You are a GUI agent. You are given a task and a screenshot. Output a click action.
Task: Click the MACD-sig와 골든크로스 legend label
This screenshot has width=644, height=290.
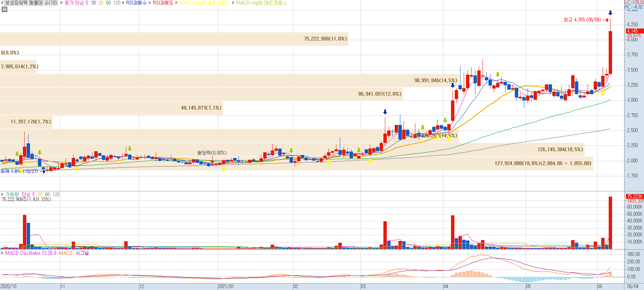click(x=205, y=3)
